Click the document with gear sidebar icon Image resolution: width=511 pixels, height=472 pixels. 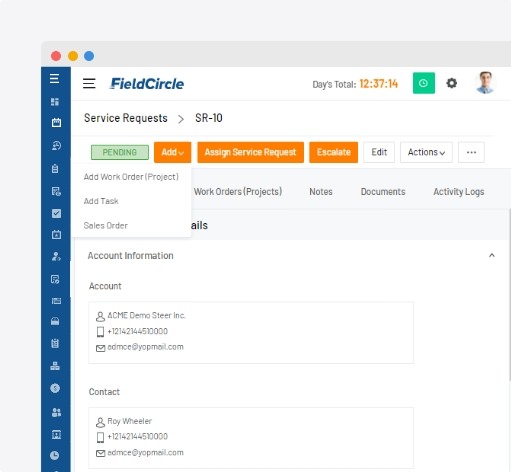tap(56, 191)
